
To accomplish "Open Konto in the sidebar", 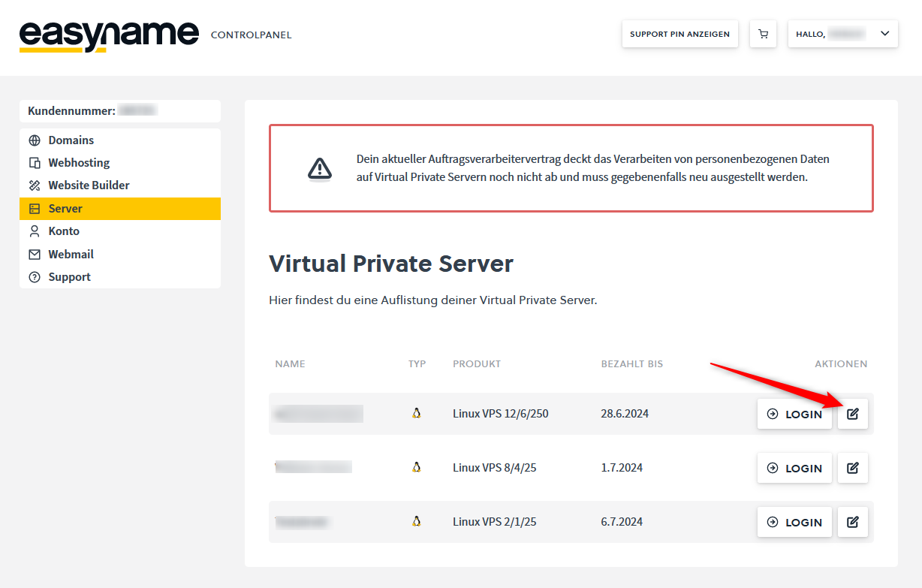I will tap(120, 231).
